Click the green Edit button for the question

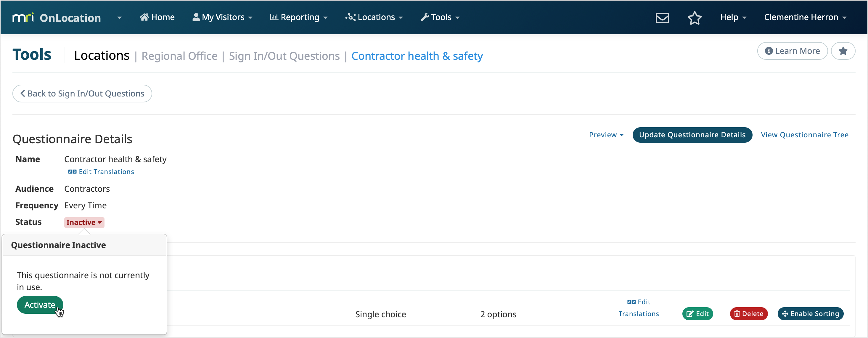(x=697, y=314)
